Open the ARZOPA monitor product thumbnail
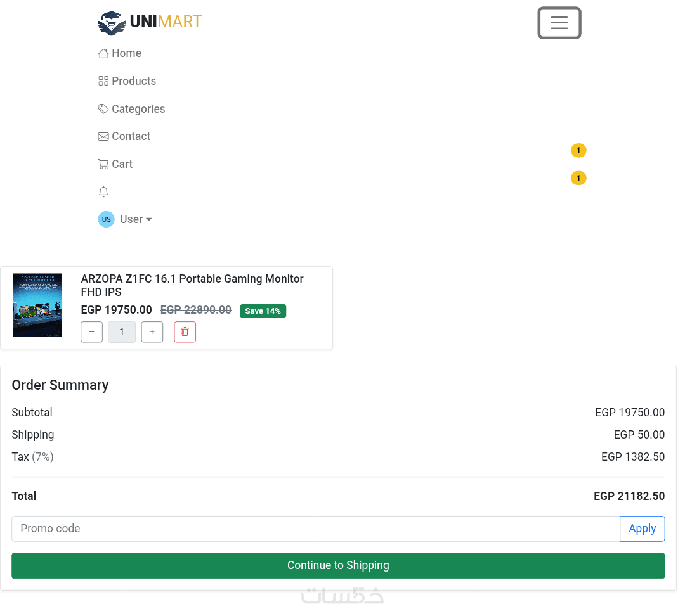The height and width of the screenshot is (616, 685). point(37,305)
